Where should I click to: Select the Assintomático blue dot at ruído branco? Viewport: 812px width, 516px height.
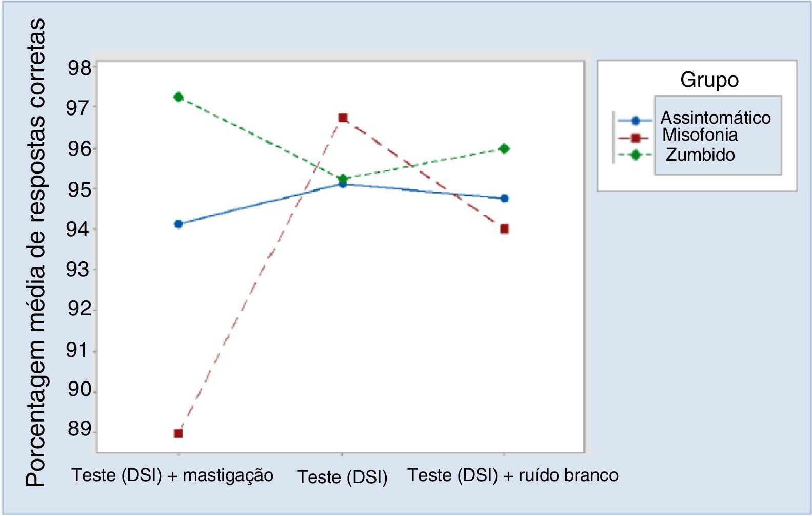point(505,198)
